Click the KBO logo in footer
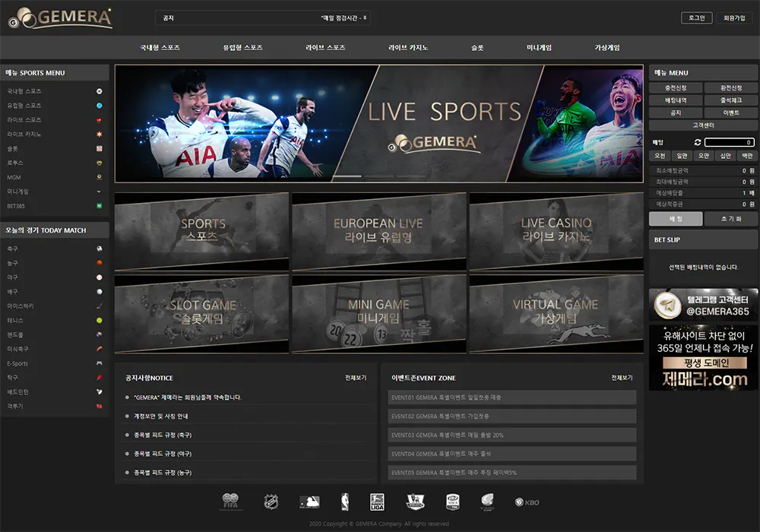This screenshot has height=532, width=760. point(527,502)
